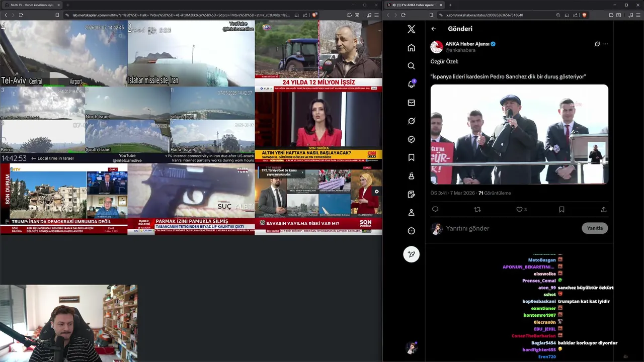Image resolution: width=644 pixels, height=362 pixels.
Task: Open the More circle menu in X sidebar
Action: (411, 231)
